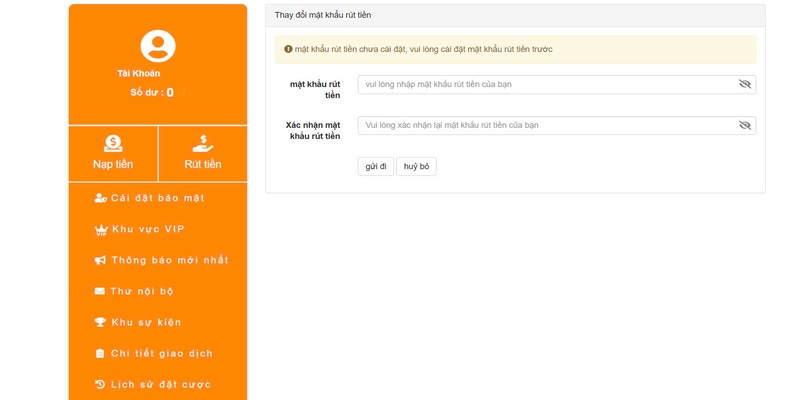
Task: Open Lịch sử đặt cược from the sidebar
Action: click(x=160, y=384)
